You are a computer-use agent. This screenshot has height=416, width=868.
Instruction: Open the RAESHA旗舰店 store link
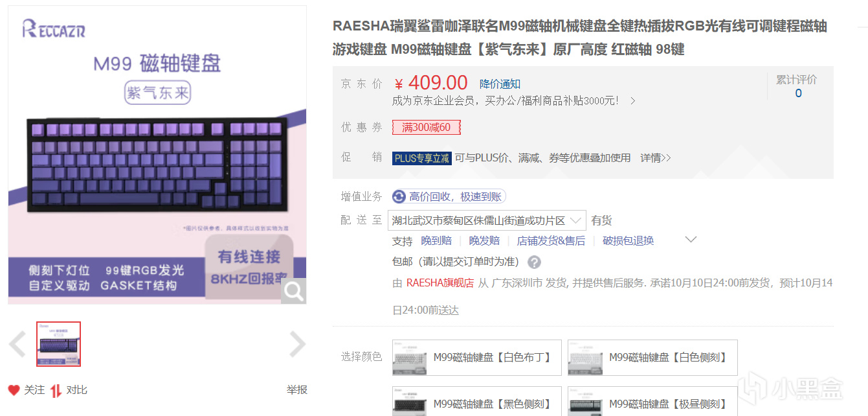click(440, 283)
